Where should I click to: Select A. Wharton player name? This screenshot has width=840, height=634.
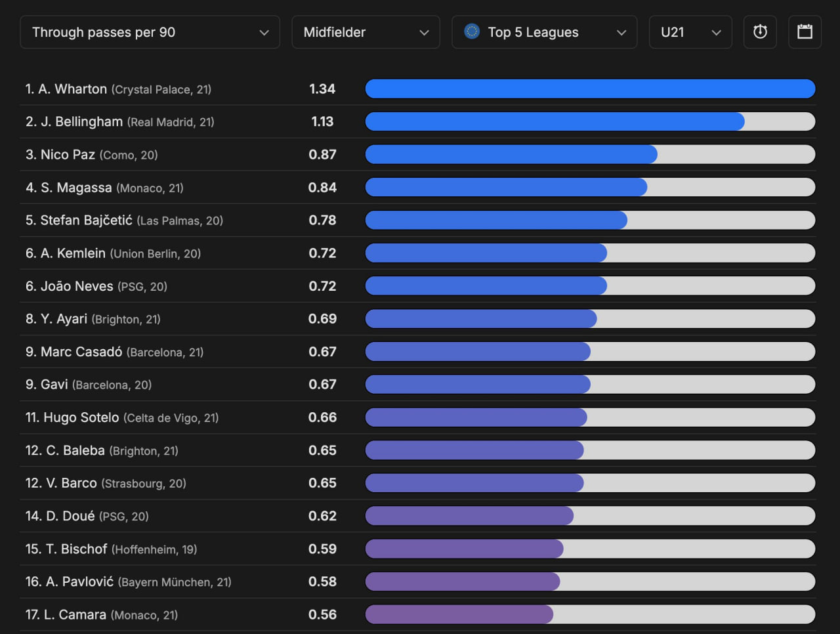click(x=72, y=89)
